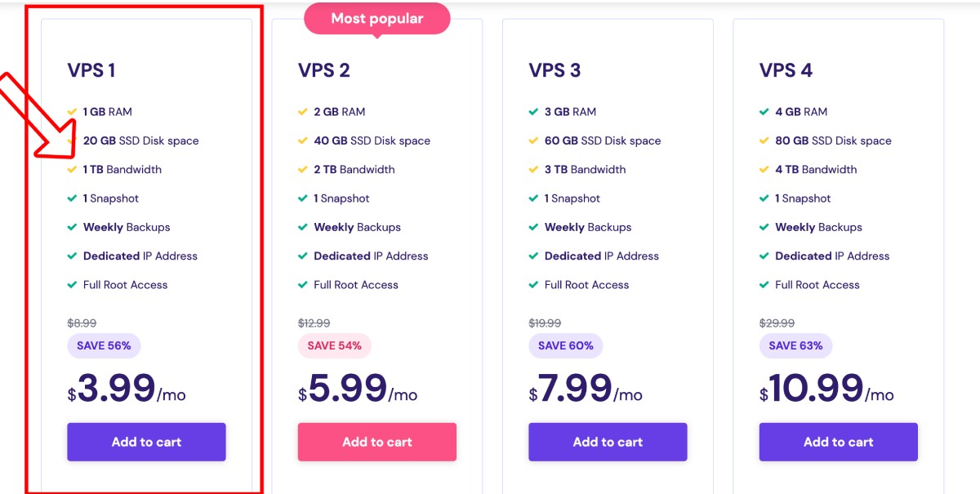Click the pink Add to cart button under VPS 2

376,442
